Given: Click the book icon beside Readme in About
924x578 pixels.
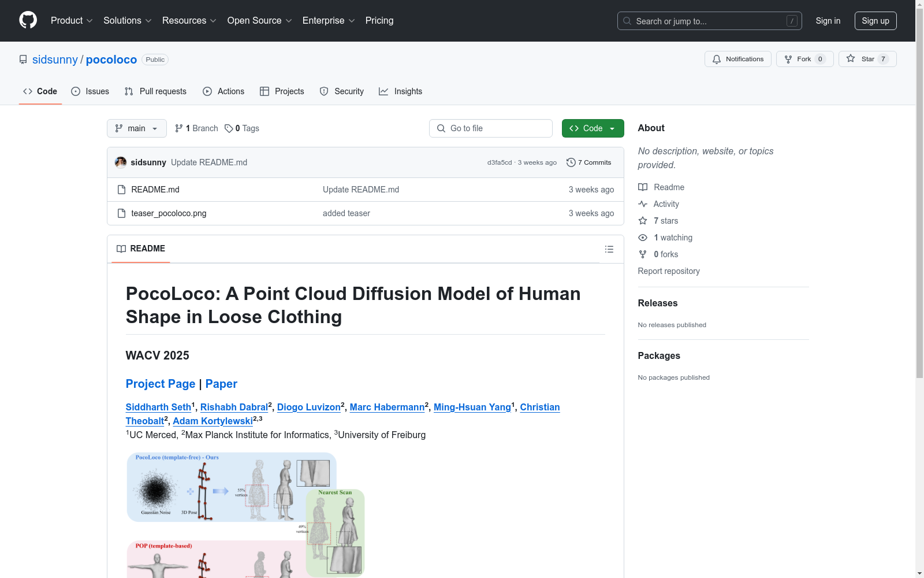Looking at the screenshot, I should (643, 187).
